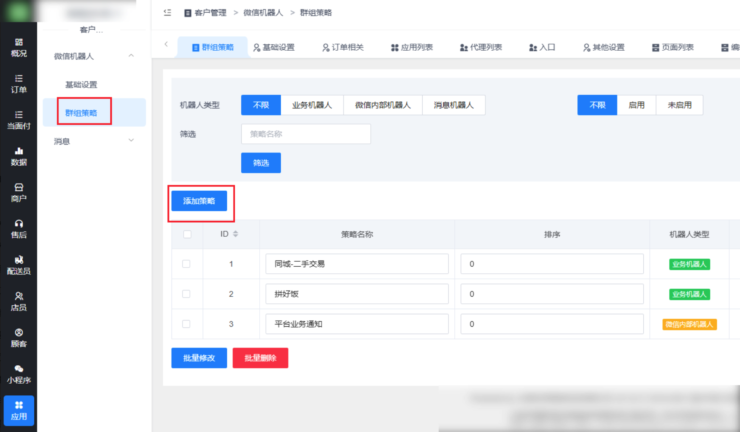
Task: Open 售后 after-sales headset icon
Action: (x=18, y=228)
